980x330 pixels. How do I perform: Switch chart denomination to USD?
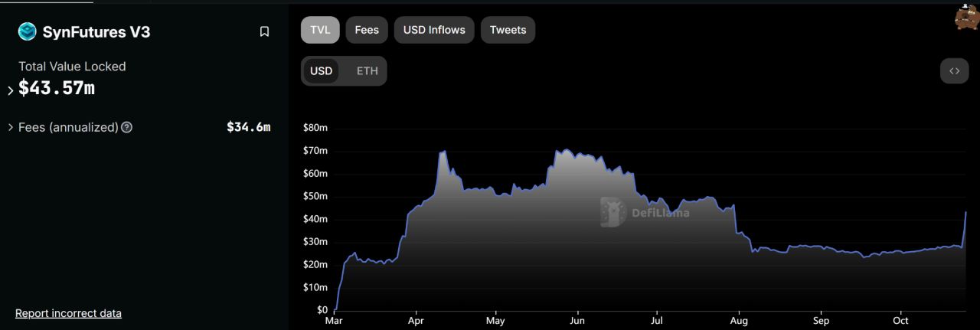coord(321,71)
